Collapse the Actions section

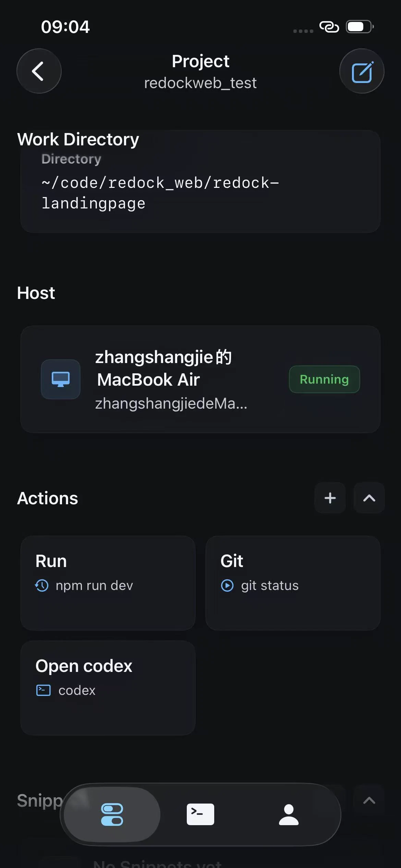click(x=369, y=498)
